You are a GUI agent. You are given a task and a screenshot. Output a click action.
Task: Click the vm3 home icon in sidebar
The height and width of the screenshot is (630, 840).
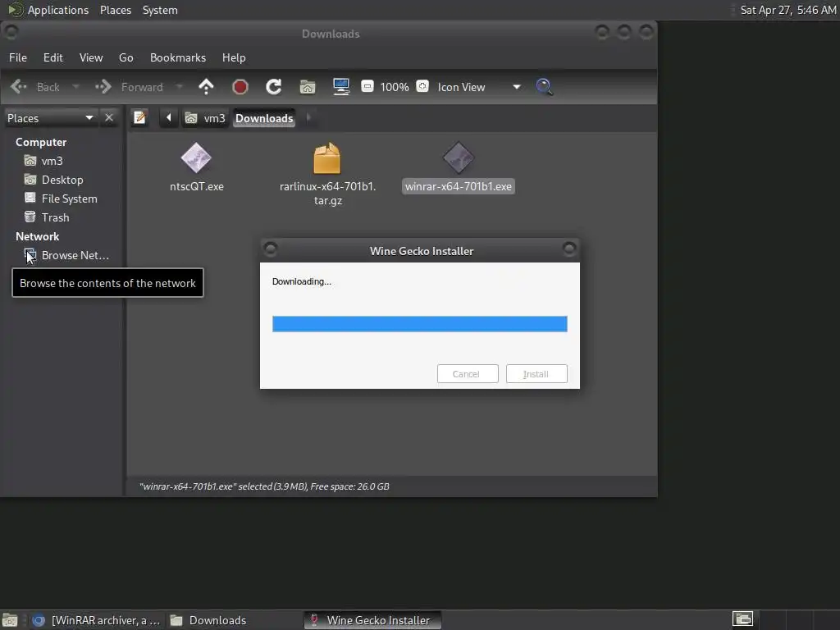(x=30, y=161)
